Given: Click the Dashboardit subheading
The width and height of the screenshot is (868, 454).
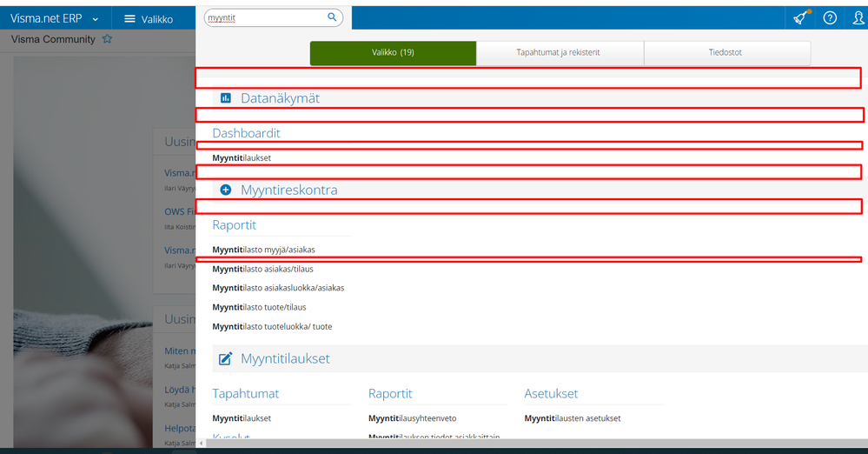Looking at the screenshot, I should [x=247, y=133].
